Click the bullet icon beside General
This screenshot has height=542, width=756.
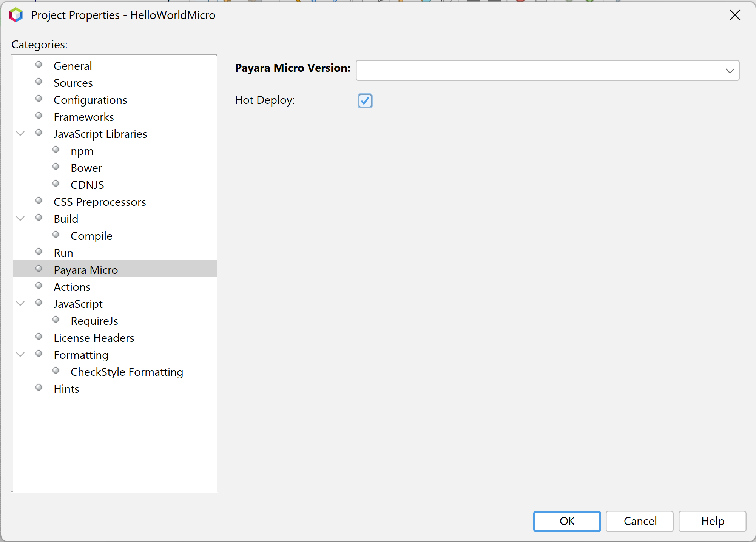[x=39, y=65]
